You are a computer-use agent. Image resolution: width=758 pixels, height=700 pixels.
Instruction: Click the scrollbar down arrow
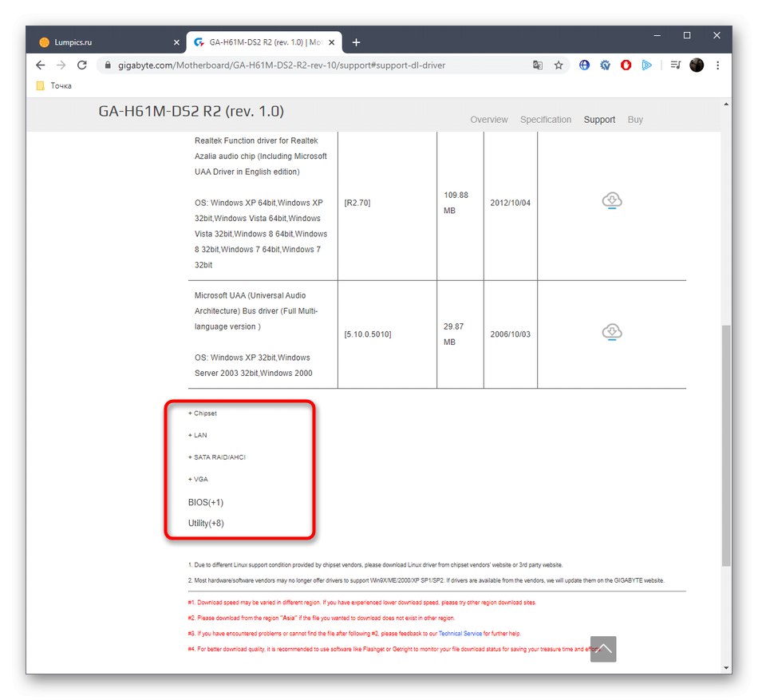(x=725, y=667)
